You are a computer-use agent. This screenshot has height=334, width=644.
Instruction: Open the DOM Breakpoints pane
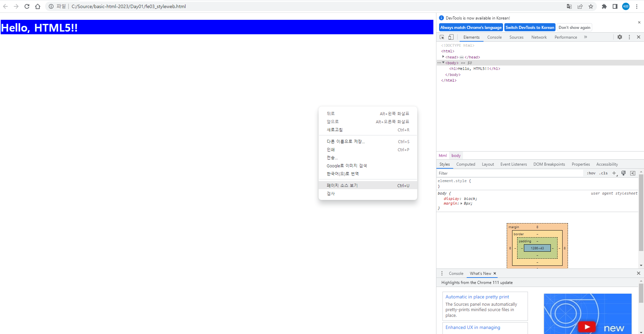point(549,164)
